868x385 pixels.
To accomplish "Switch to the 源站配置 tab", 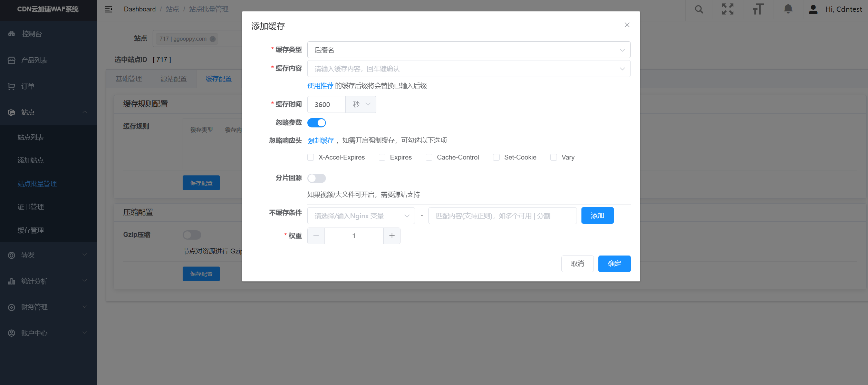I will point(173,79).
